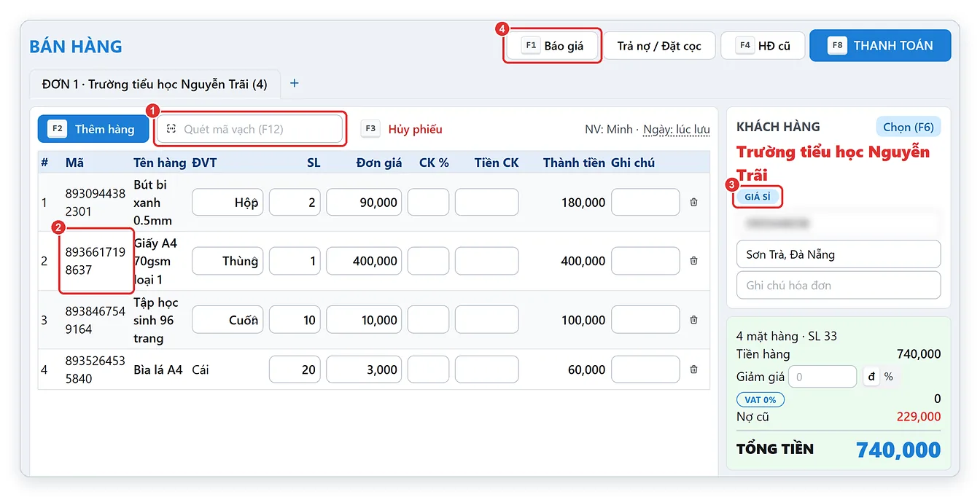Click product code 8935264535840
This screenshot has height=497, width=980.
[96, 369]
